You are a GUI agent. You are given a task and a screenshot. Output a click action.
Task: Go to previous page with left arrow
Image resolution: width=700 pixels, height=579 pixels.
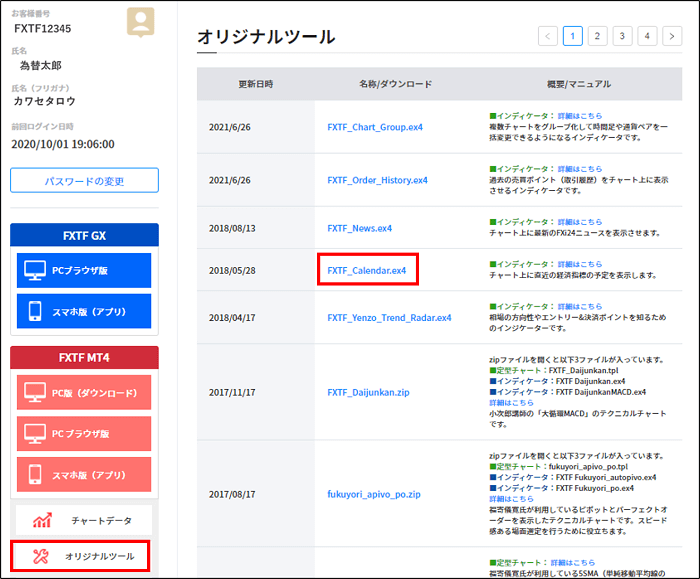tap(547, 36)
